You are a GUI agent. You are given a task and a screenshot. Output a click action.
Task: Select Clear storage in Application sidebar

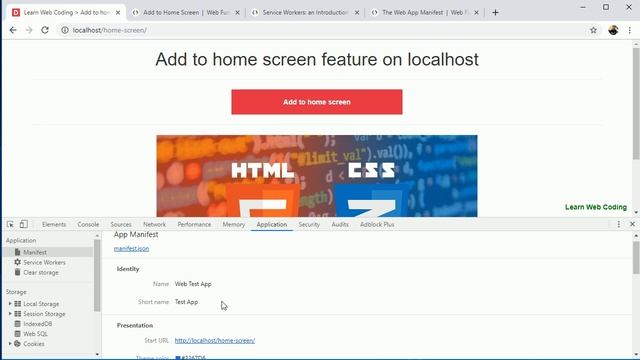41,272
